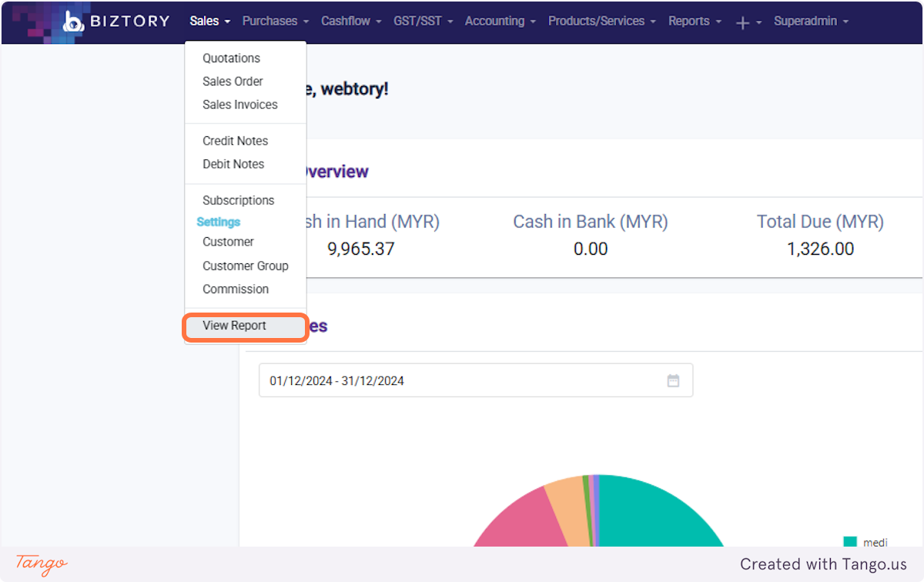Open the GST/SST dropdown
The width and height of the screenshot is (924, 582).
click(x=423, y=21)
